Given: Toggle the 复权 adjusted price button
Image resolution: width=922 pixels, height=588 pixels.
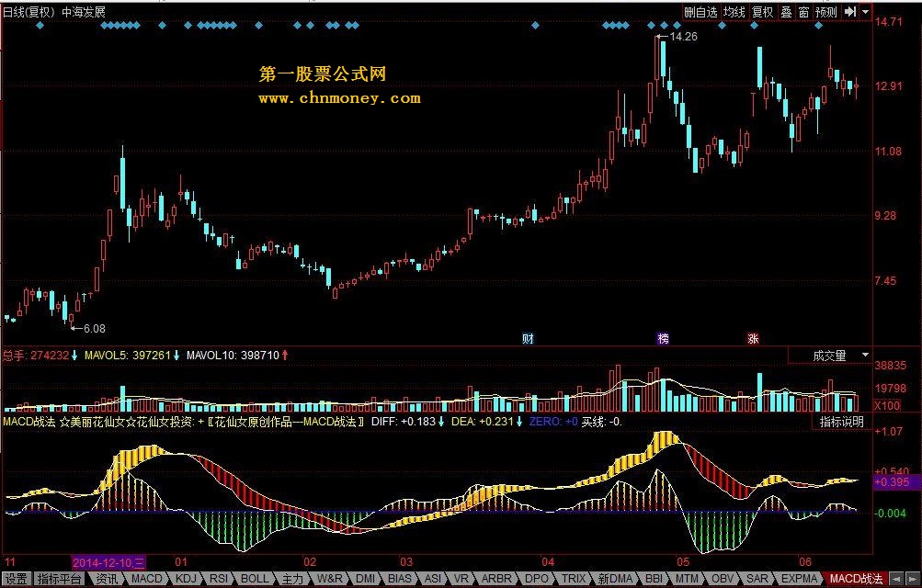Looking at the screenshot, I should coord(763,12).
